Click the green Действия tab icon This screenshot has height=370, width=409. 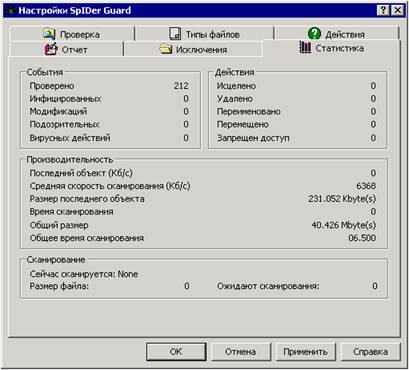314,34
